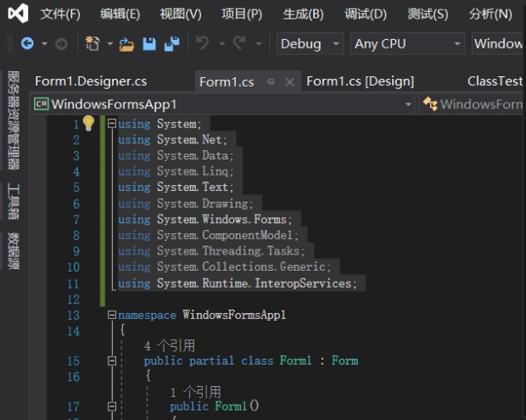Switch to the ClassTest tab
Image resolution: width=526 pixels, height=420 pixels.
point(495,81)
